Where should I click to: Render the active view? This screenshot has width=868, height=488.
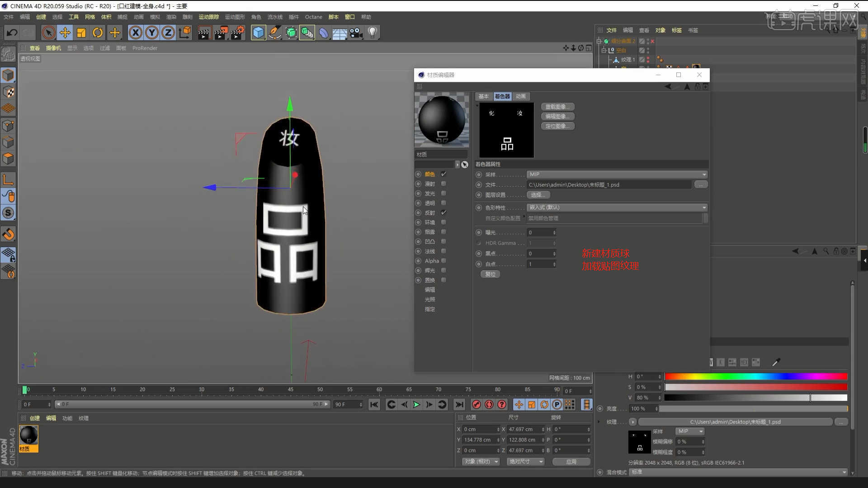pos(204,33)
